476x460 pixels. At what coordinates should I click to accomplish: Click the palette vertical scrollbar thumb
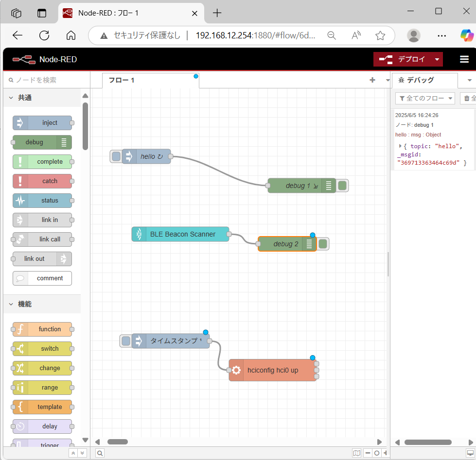coord(85,126)
